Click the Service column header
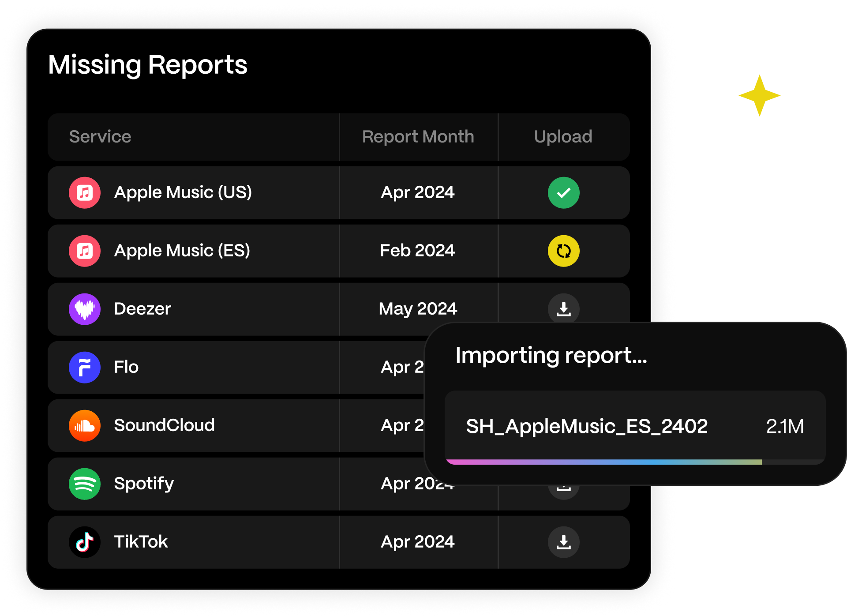The image size is (847, 616). tap(100, 137)
